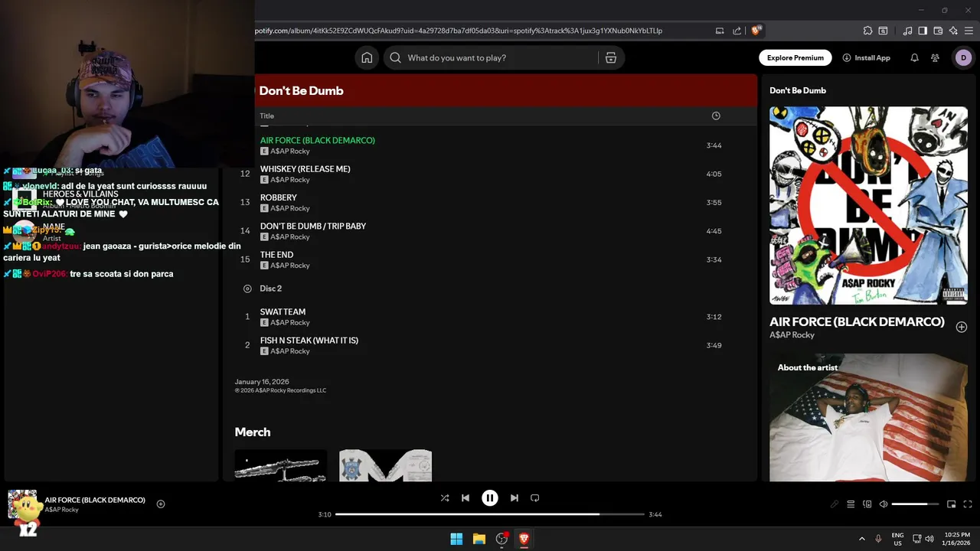980x551 pixels.
Task: Focus the 'What do you want to play?' field
Action: coord(501,58)
